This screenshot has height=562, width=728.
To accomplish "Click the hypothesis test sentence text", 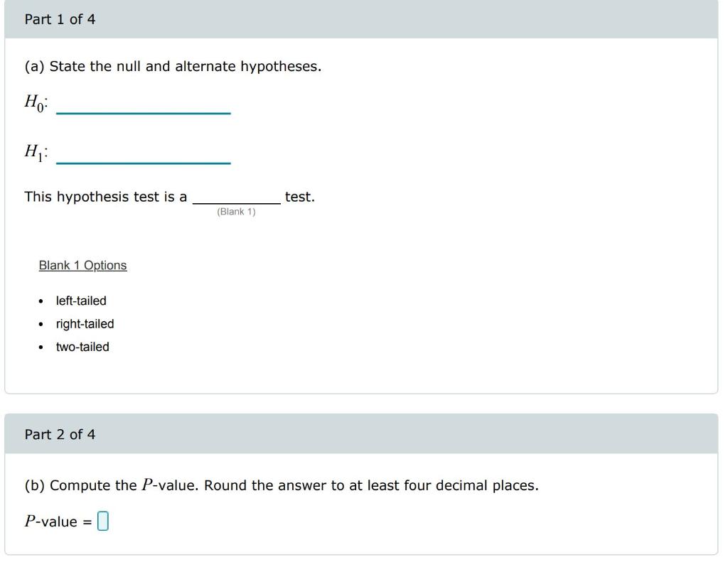I will point(107,196).
